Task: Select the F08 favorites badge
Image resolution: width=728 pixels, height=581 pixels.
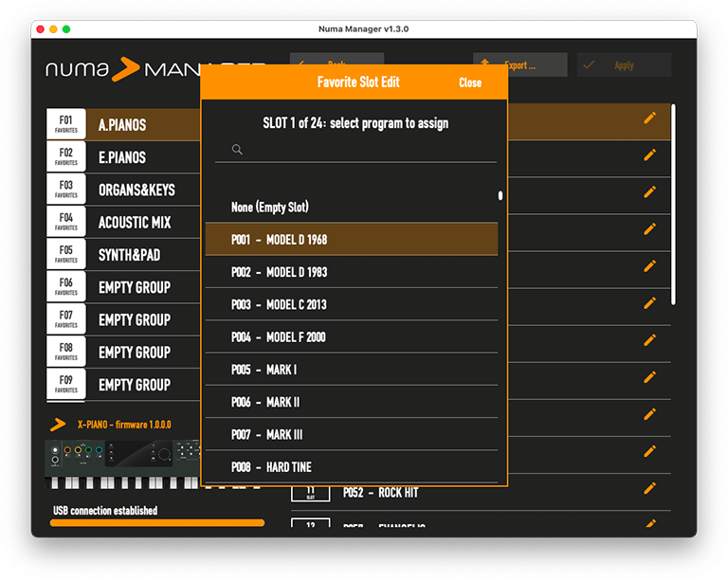Action: (66, 352)
